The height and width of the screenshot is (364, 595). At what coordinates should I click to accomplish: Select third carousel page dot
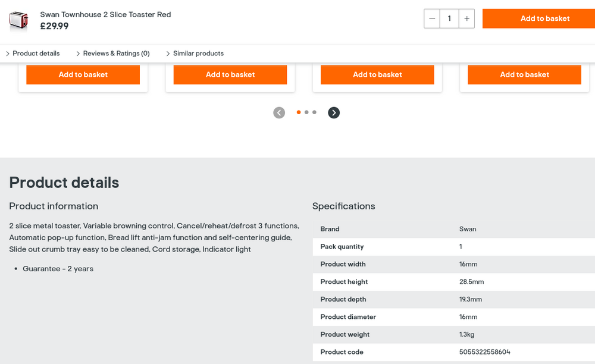tap(314, 112)
